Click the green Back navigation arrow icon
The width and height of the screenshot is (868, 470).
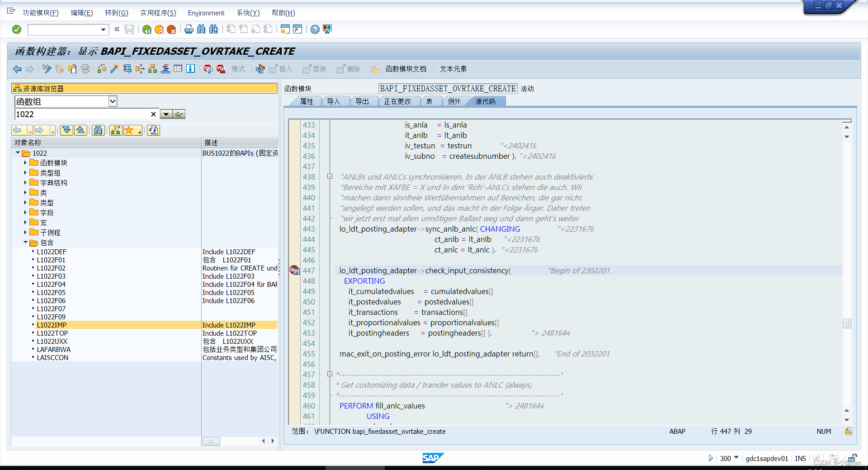17,69
